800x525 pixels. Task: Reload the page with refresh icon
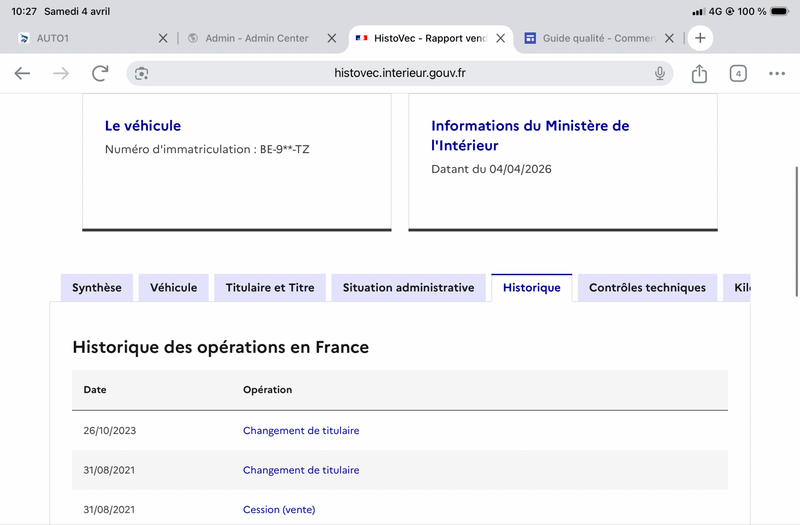[100, 73]
